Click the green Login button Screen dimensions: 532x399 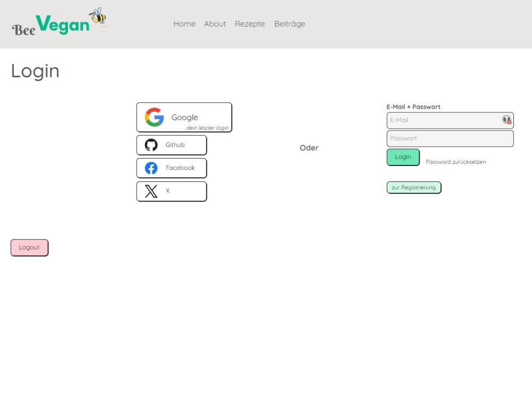pos(403,157)
